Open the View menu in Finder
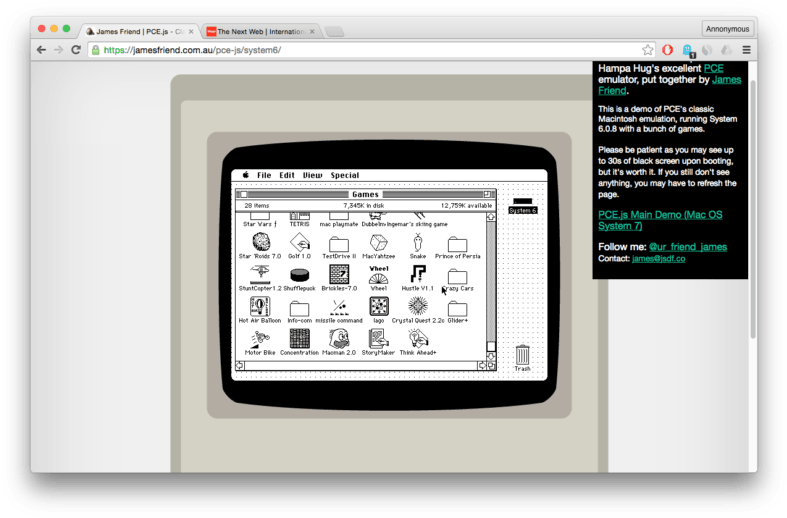This screenshot has height=518, width=787. (313, 175)
